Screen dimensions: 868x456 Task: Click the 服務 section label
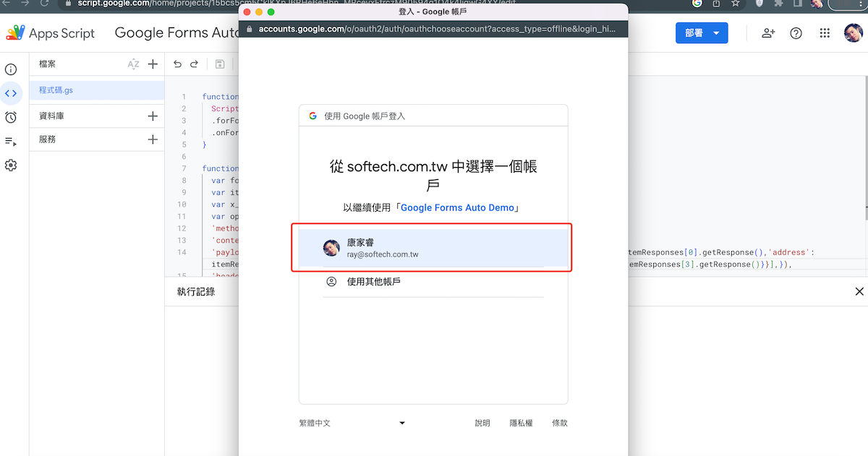pos(47,139)
